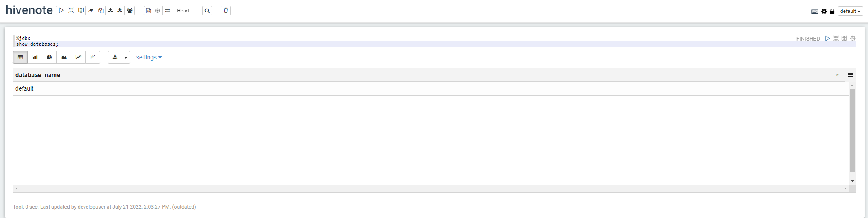Click the Head revision button
The width and height of the screenshot is (868, 218).
click(x=183, y=11)
